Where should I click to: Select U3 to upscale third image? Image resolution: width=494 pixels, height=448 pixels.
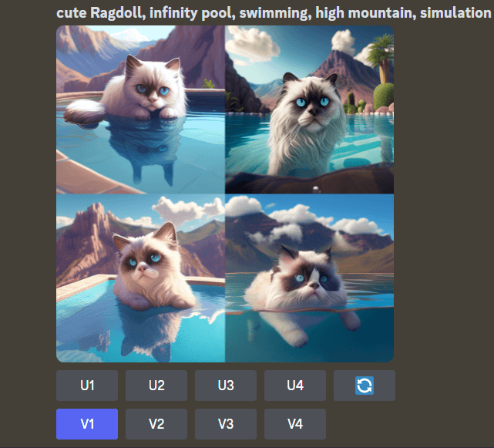click(x=226, y=386)
